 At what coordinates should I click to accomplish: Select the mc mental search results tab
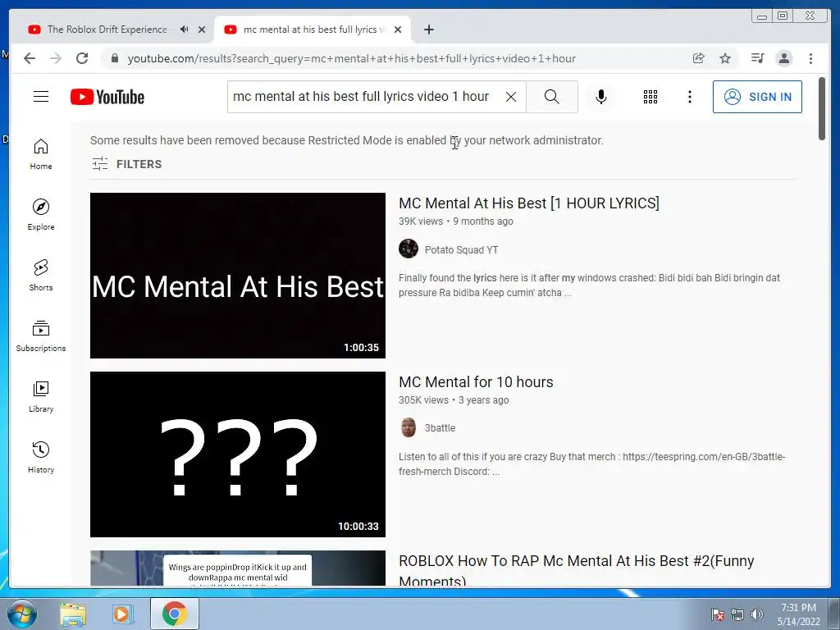[x=313, y=30]
